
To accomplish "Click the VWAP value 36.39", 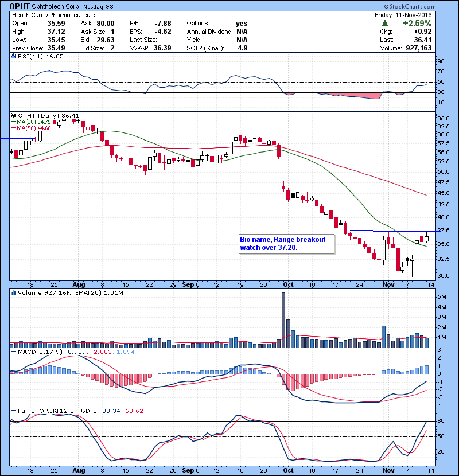I will click(x=162, y=48).
